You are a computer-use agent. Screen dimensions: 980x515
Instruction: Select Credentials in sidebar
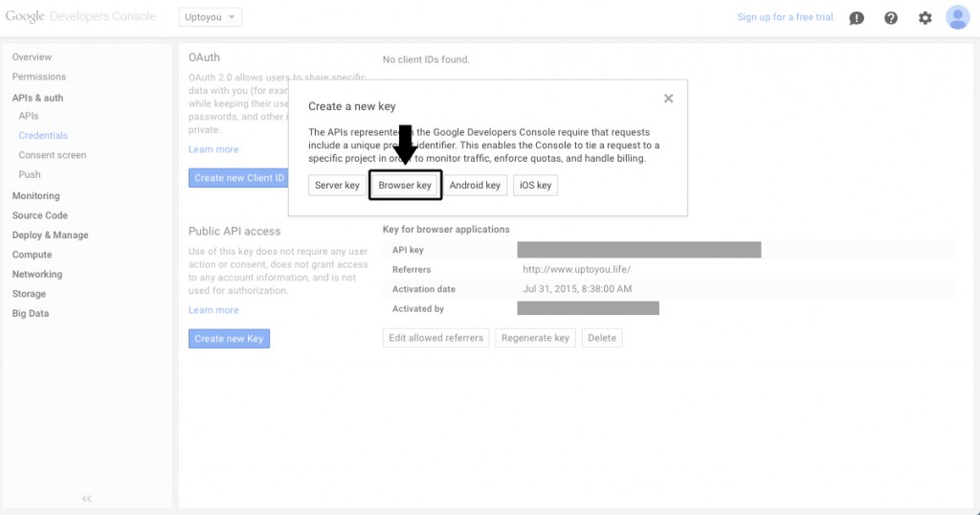pyautogui.click(x=43, y=135)
